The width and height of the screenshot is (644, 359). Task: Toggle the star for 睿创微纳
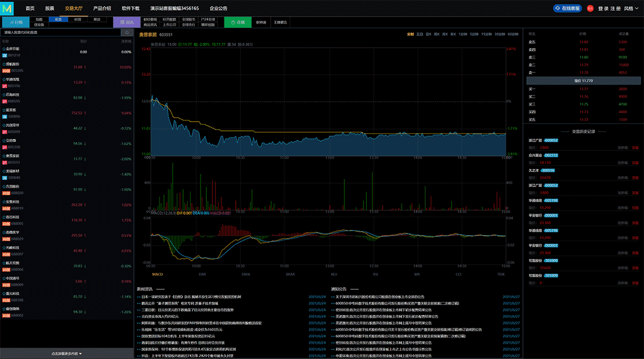coord(5,309)
